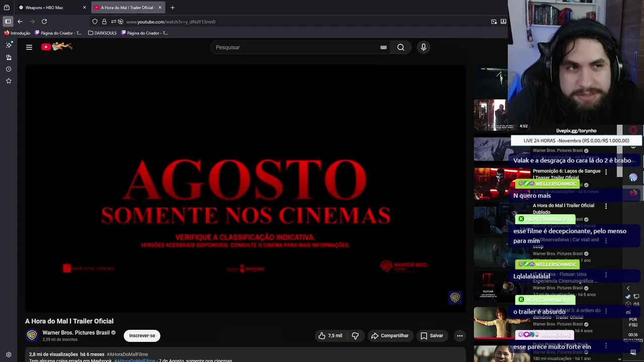644x362 pixels.
Task: Launch Opera from the vertical taskbar
Action: [x=633, y=131]
